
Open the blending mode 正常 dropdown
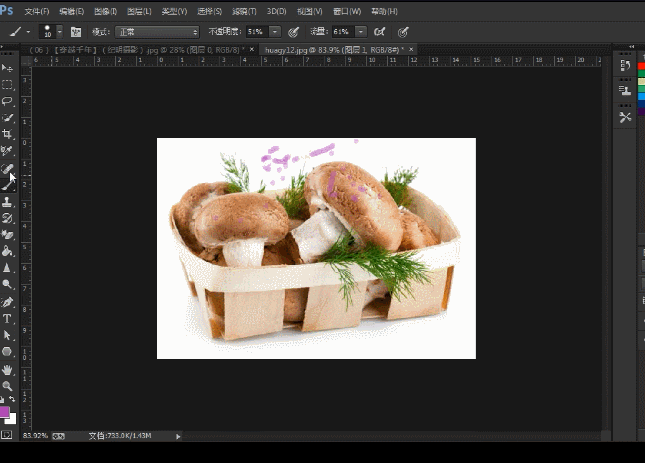pyautogui.click(x=157, y=32)
